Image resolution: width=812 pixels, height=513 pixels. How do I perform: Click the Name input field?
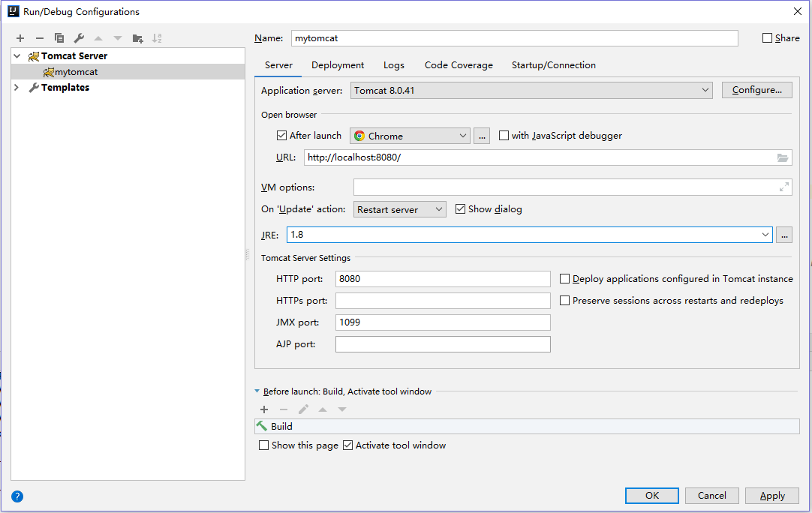click(514, 38)
